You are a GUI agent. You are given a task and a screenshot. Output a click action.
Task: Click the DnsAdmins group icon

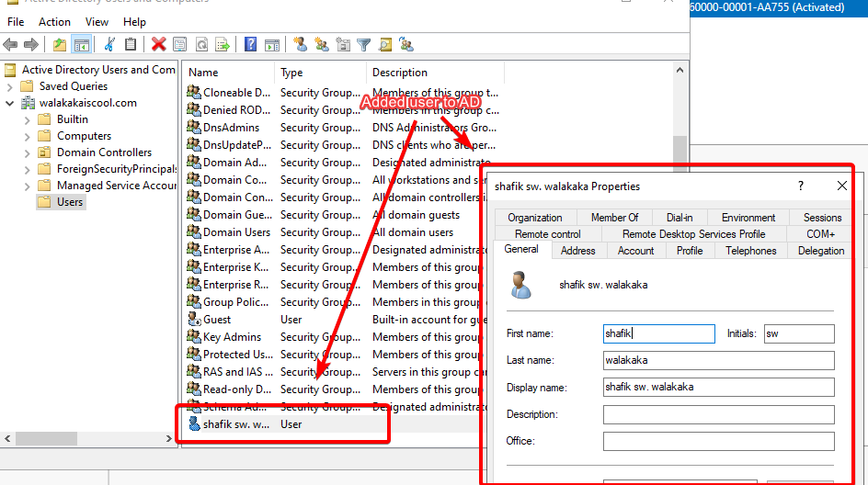pos(194,127)
